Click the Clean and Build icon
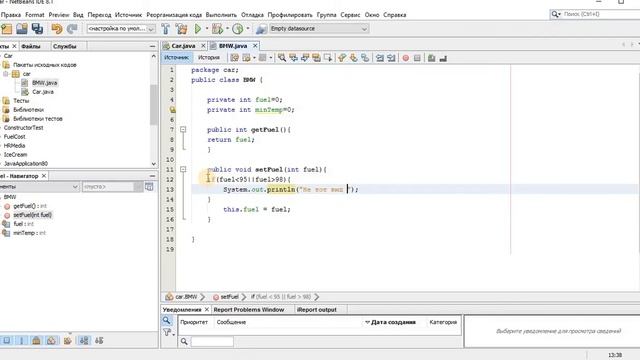Screen dimensions: 640x360 (182, 29)
